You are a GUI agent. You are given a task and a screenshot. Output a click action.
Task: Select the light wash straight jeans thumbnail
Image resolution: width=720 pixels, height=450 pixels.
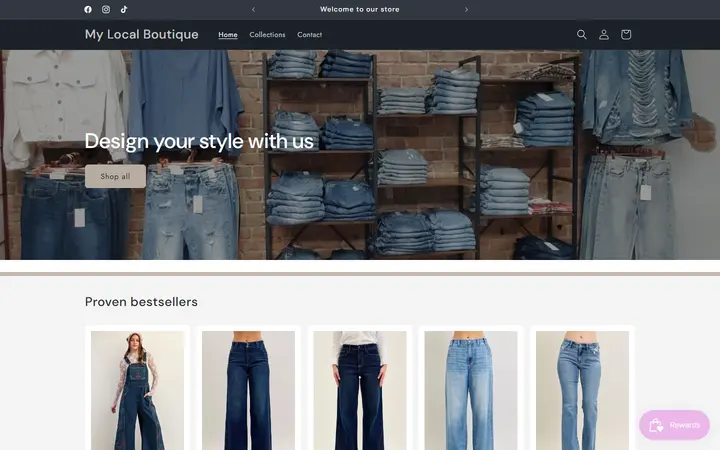click(471, 390)
